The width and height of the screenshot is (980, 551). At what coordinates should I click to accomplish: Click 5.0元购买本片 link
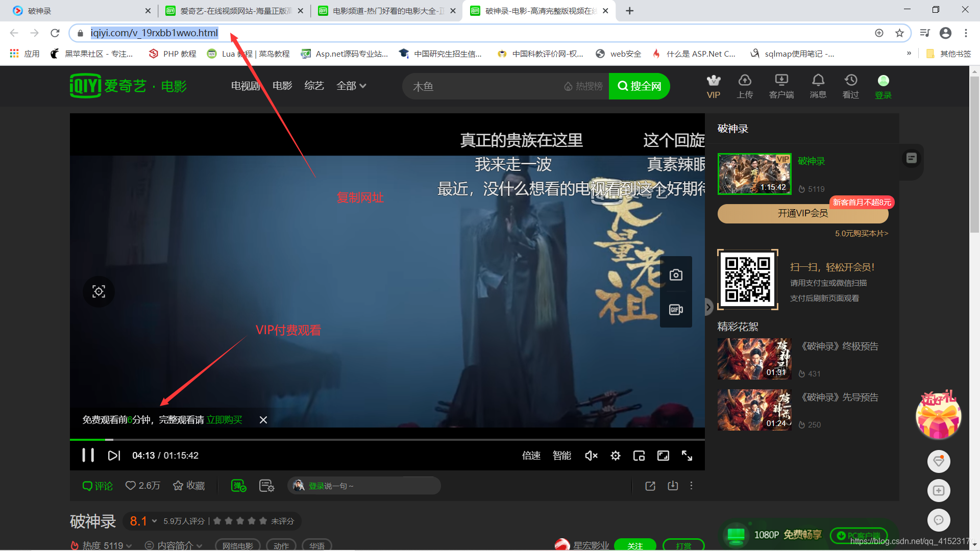point(862,233)
